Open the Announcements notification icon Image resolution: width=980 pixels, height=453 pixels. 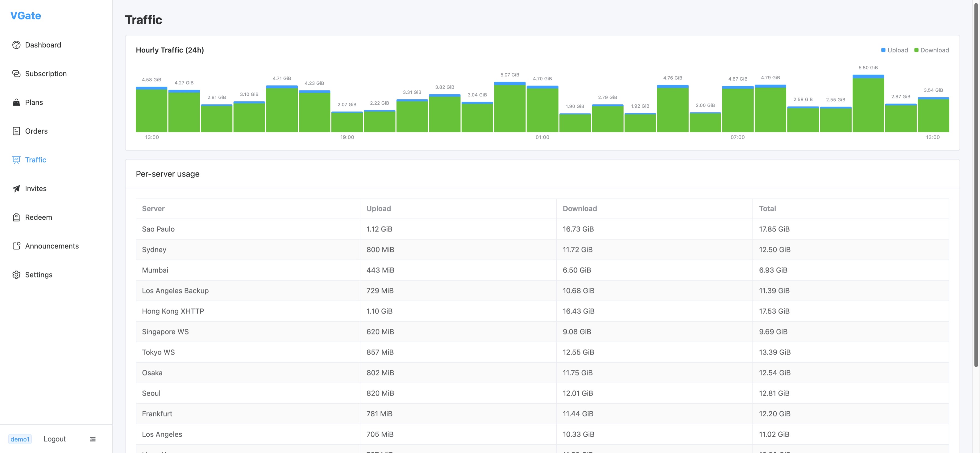tap(16, 246)
